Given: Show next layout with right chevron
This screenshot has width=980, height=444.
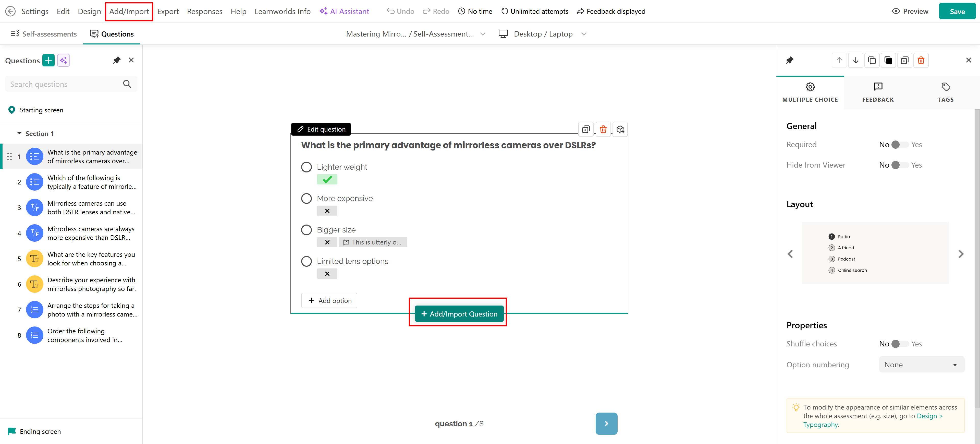Looking at the screenshot, I should click(961, 254).
